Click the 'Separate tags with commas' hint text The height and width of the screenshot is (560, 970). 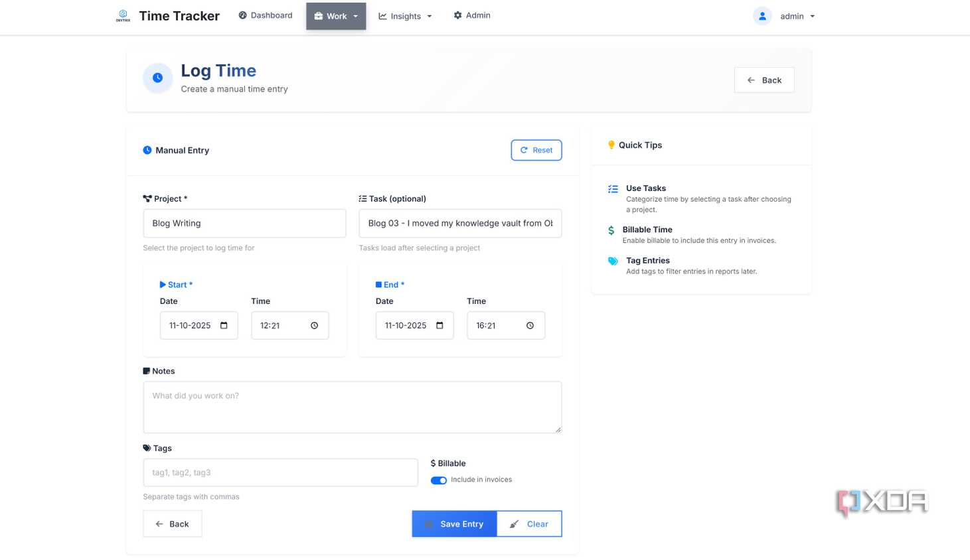point(191,497)
